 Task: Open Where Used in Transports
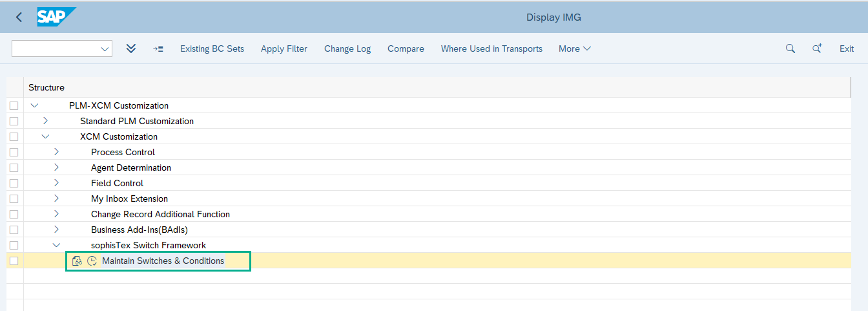click(x=491, y=48)
